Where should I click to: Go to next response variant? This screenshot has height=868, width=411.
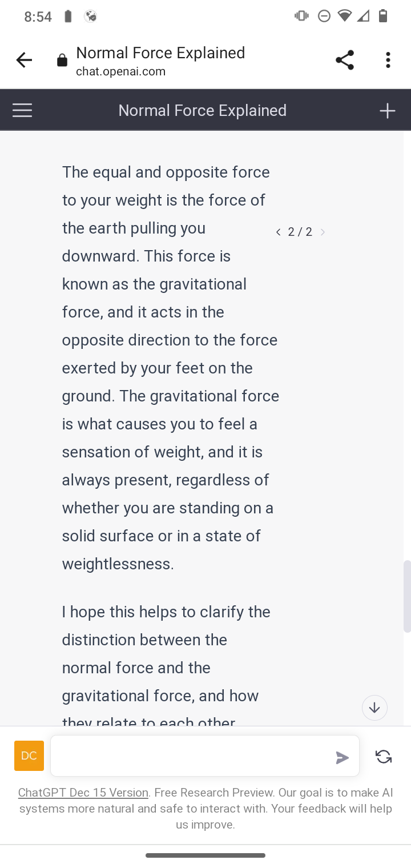323,232
